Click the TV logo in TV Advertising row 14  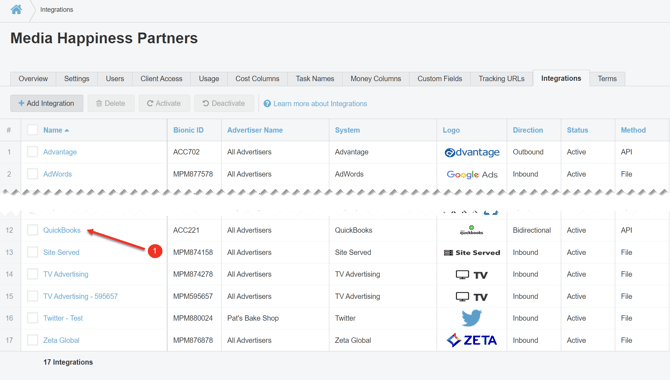coord(471,275)
